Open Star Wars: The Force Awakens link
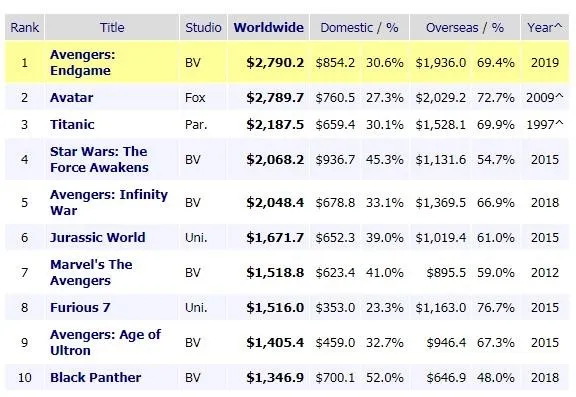Image resolution: width=576 pixels, height=397 pixels. (99, 159)
